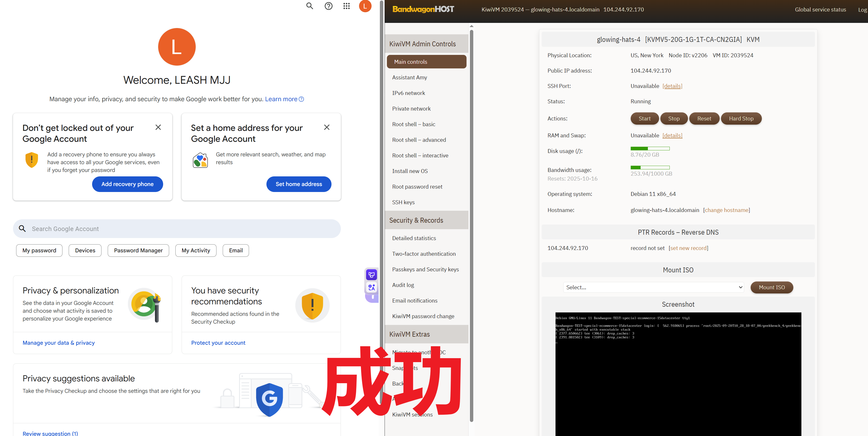
Task: Open Root shell – basic
Action: [413, 124]
